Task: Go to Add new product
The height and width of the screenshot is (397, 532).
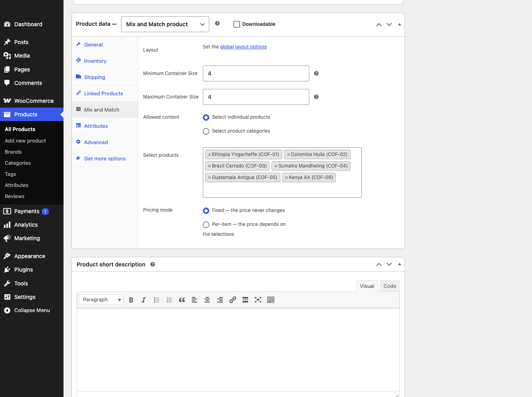Action: pos(25,141)
